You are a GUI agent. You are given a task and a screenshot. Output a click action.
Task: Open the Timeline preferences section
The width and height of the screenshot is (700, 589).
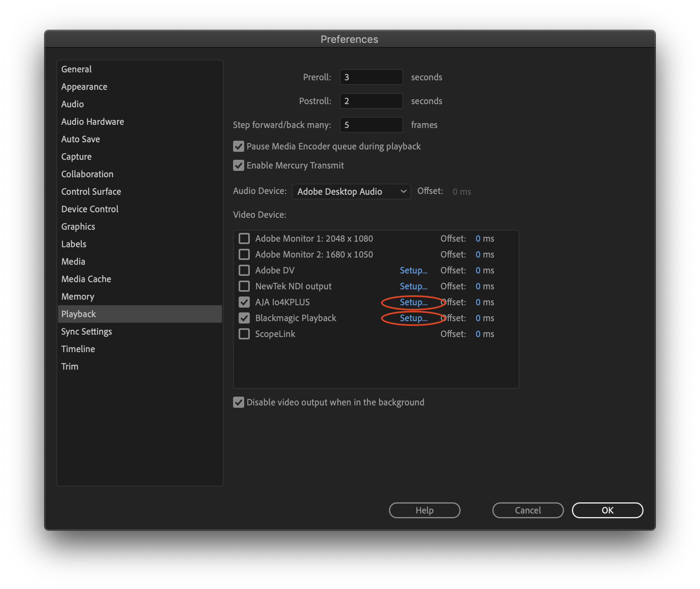78,349
